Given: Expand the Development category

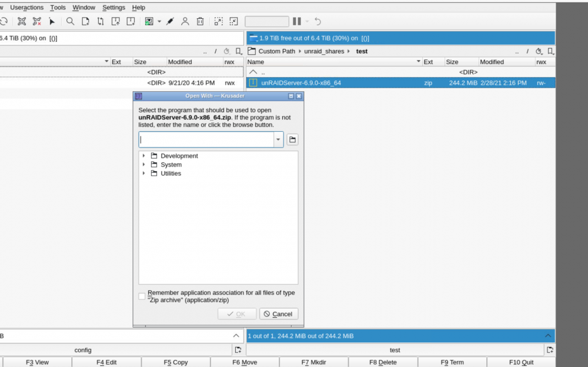Looking at the screenshot, I should pyautogui.click(x=143, y=156).
